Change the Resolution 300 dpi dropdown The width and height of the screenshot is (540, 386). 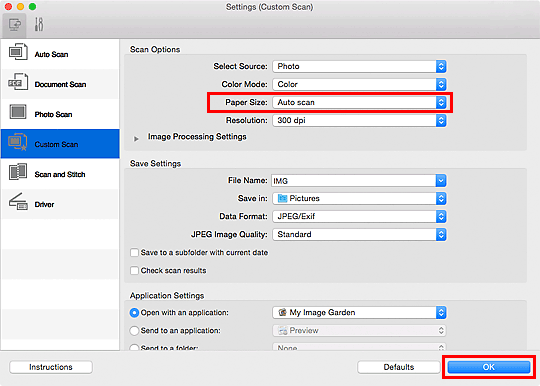359,120
